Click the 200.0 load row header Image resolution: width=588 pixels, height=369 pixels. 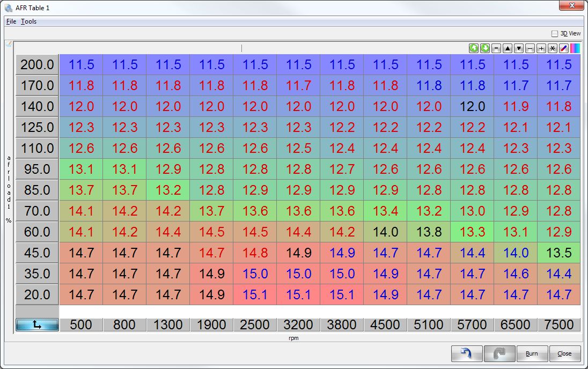click(x=37, y=65)
